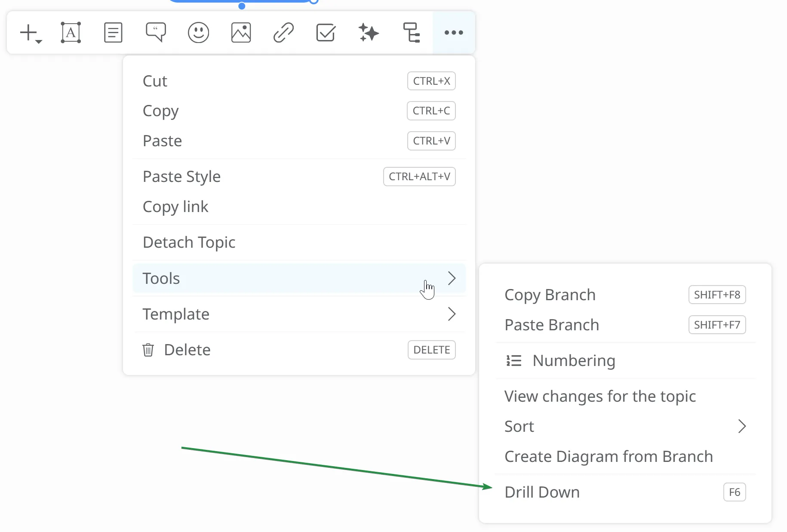The image size is (787, 532).
Task: Click Drill Down in Tools submenu
Action: click(x=624, y=492)
